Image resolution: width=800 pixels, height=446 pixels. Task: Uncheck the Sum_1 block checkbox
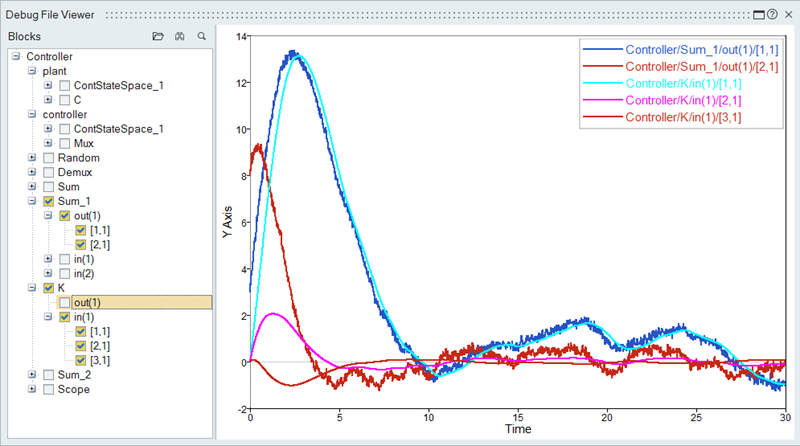click(x=49, y=201)
